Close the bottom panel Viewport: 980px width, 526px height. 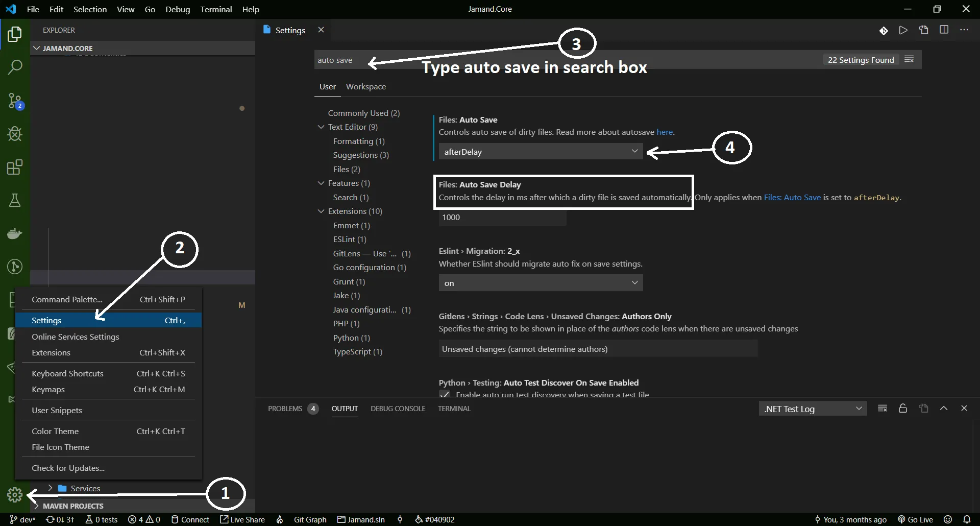tap(964, 408)
